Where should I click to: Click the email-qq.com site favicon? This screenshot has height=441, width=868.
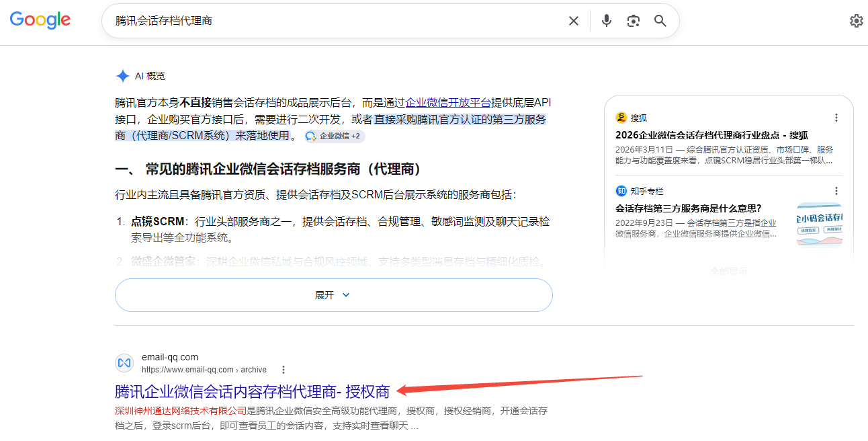[x=124, y=363]
